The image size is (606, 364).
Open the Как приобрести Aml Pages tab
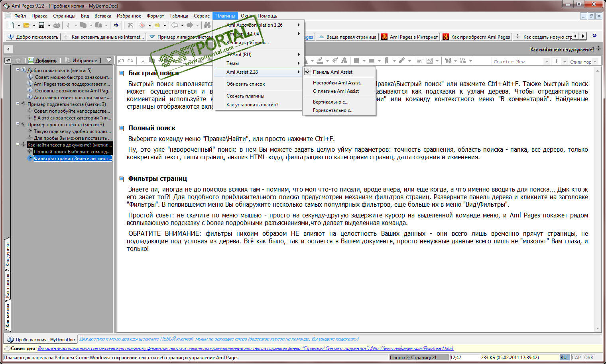point(476,37)
